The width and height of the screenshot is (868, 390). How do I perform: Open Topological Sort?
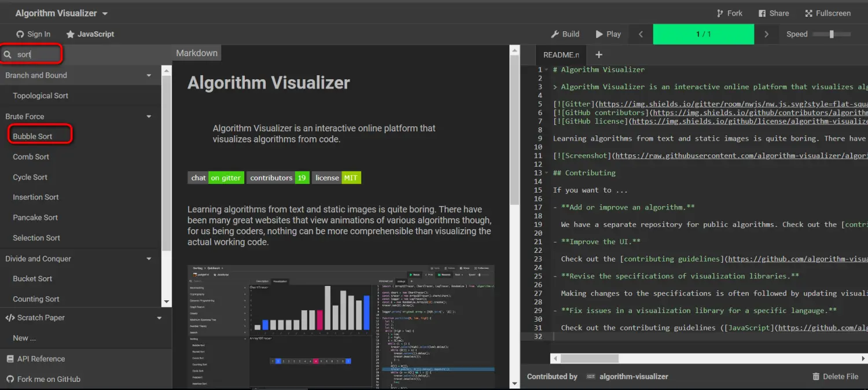41,95
